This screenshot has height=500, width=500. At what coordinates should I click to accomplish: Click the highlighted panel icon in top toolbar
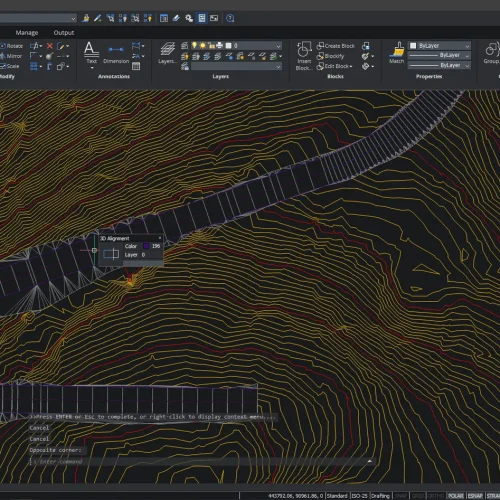click(202, 18)
